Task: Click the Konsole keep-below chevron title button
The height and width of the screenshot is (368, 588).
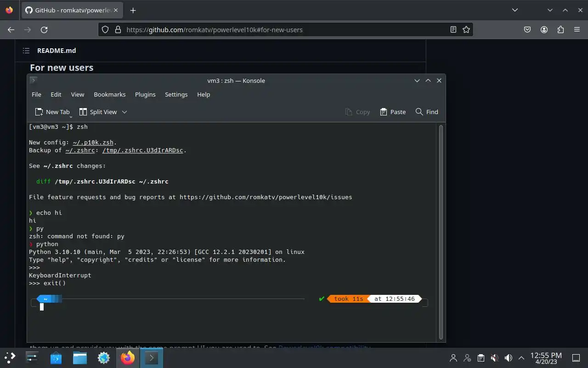Action: pos(417,80)
